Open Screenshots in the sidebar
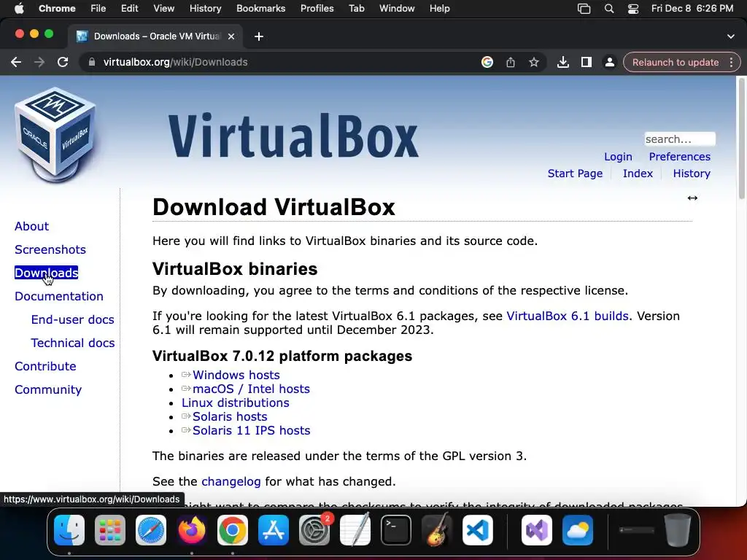747x560 pixels. (x=50, y=249)
